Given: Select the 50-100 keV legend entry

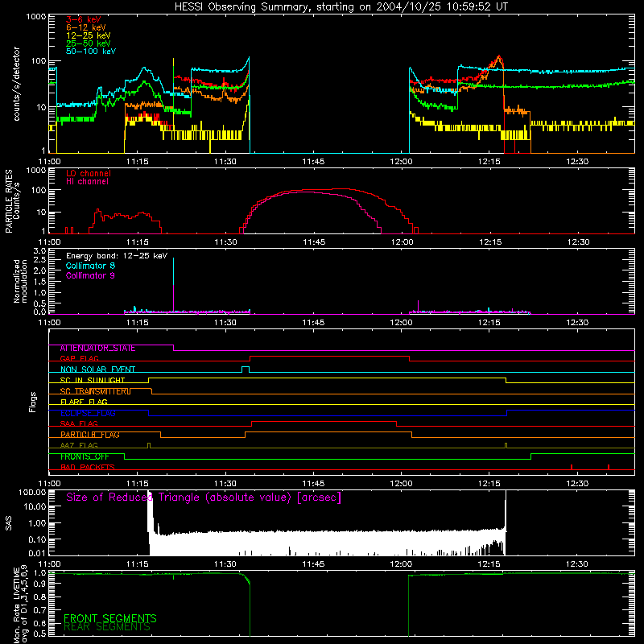Looking at the screenshot, I should (91, 51).
